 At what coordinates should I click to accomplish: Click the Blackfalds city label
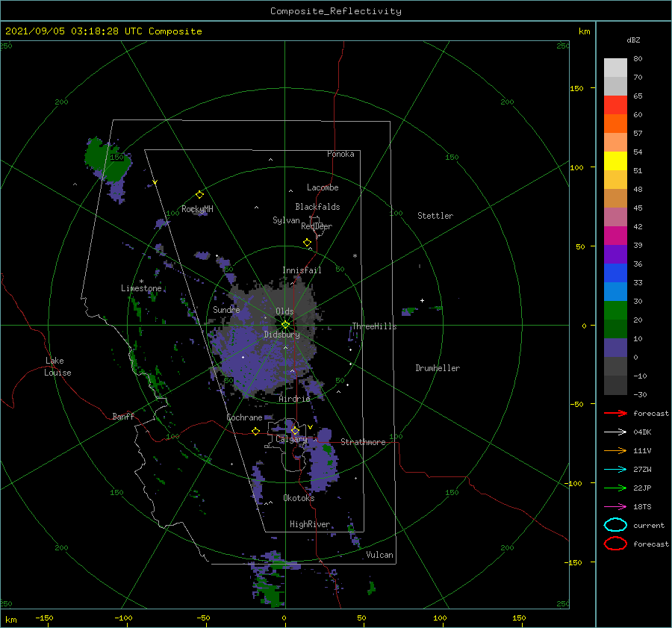click(x=317, y=207)
